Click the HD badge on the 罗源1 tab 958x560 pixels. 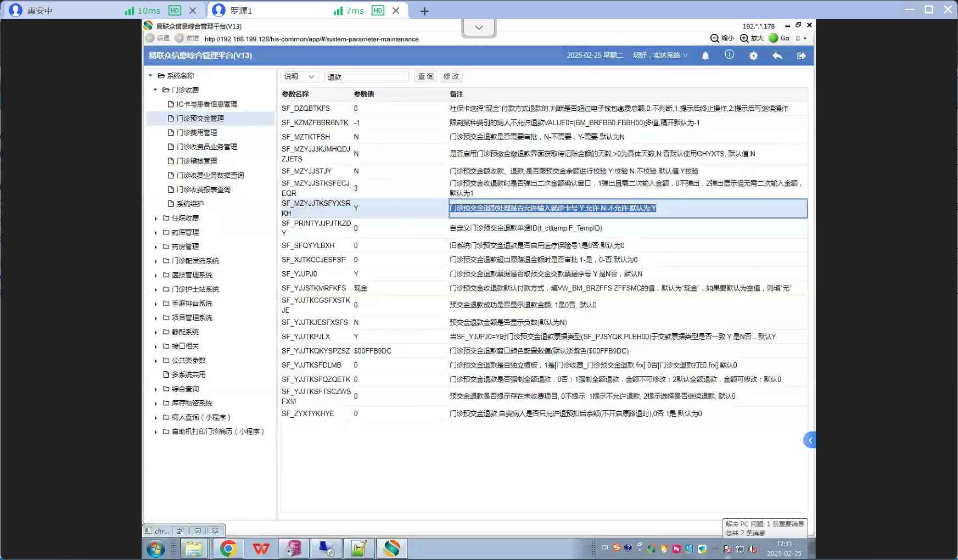point(378,10)
